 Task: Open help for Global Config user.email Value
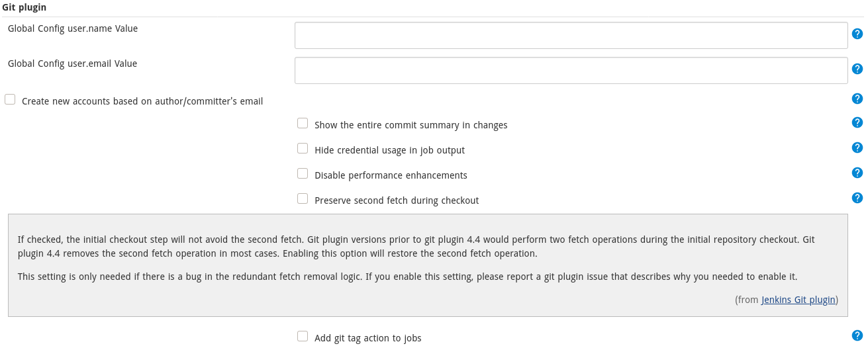(x=857, y=69)
